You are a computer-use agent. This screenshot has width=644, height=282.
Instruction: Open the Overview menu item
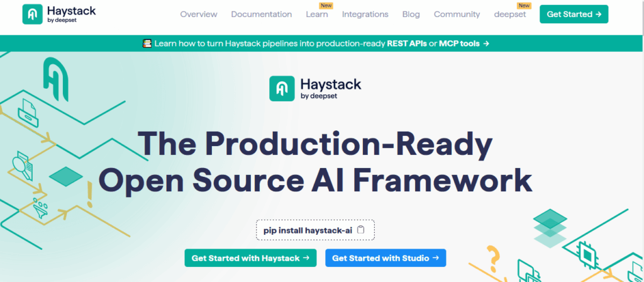pos(199,14)
